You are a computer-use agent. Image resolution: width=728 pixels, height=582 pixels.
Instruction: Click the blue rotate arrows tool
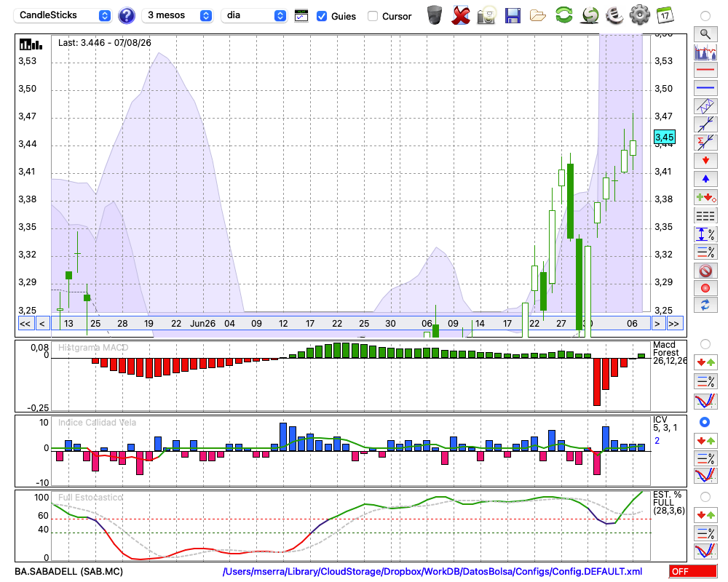[x=705, y=305]
